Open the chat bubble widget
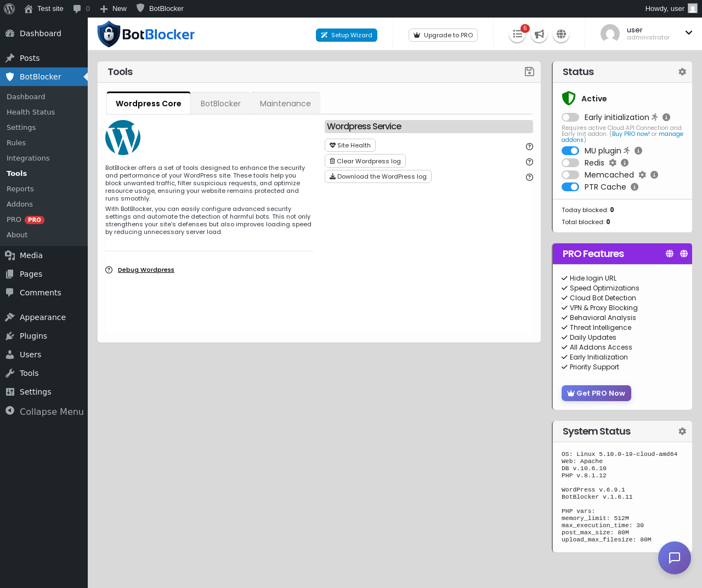702x588 pixels. (x=675, y=558)
